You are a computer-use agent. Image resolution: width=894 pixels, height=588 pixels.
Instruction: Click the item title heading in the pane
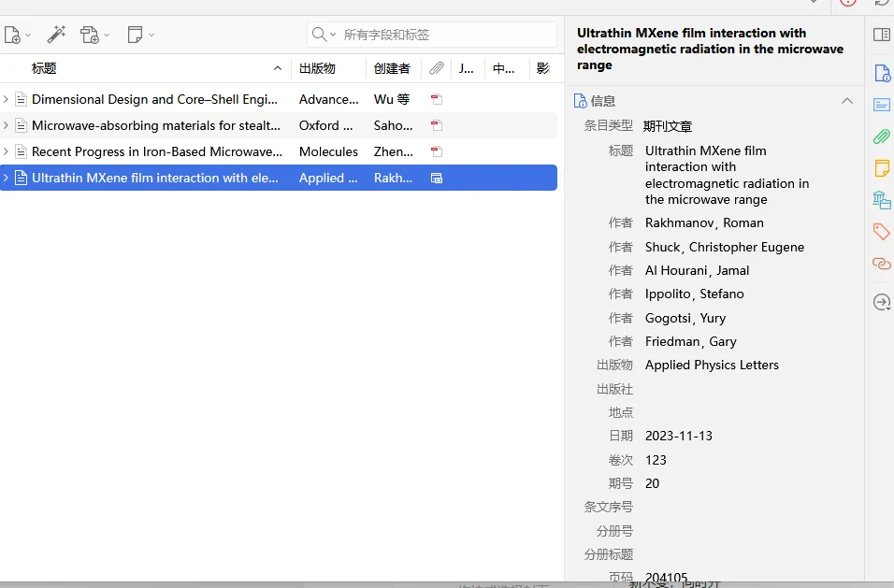[711, 49]
